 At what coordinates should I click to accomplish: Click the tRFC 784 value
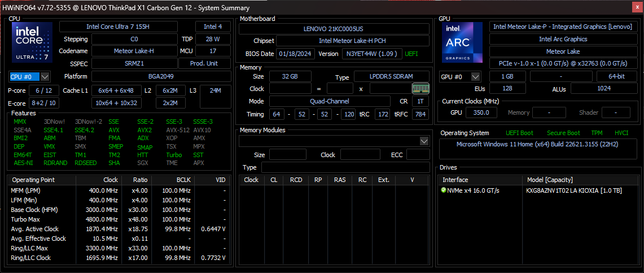pyautogui.click(x=420, y=114)
